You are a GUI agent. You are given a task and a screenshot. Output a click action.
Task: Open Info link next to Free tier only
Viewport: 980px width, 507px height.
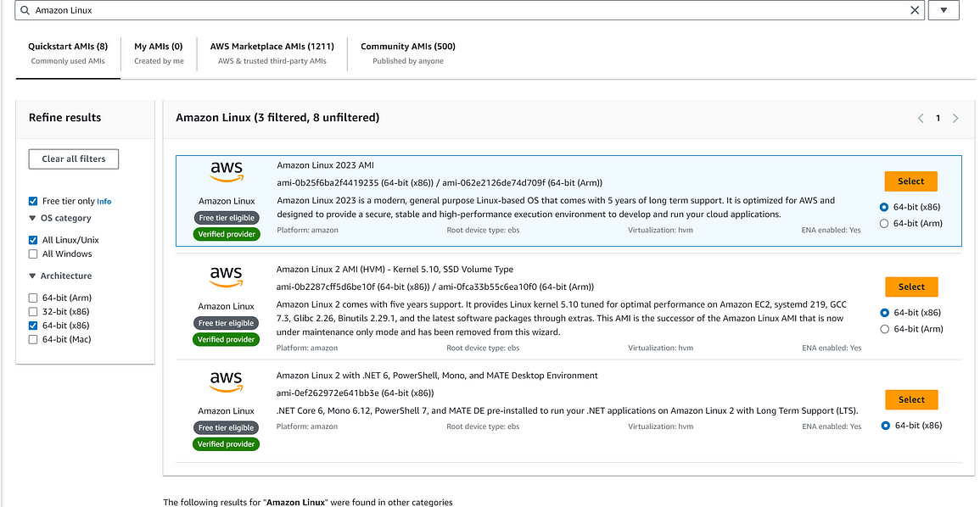(x=104, y=202)
